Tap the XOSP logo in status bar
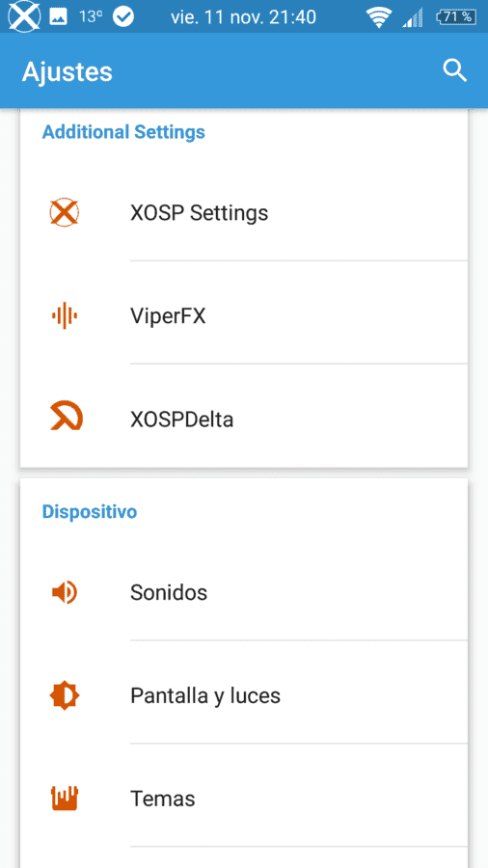 pyautogui.click(x=24, y=16)
